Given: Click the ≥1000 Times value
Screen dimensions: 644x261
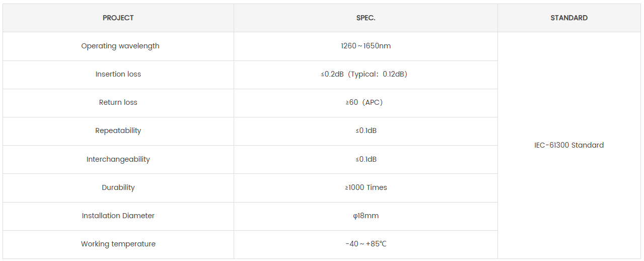Looking at the screenshot, I should pos(366,187).
